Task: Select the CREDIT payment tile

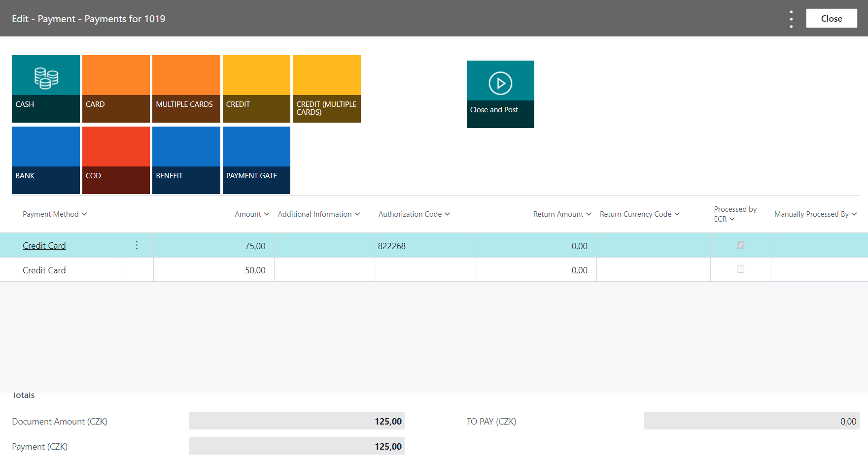Action: tap(256, 89)
